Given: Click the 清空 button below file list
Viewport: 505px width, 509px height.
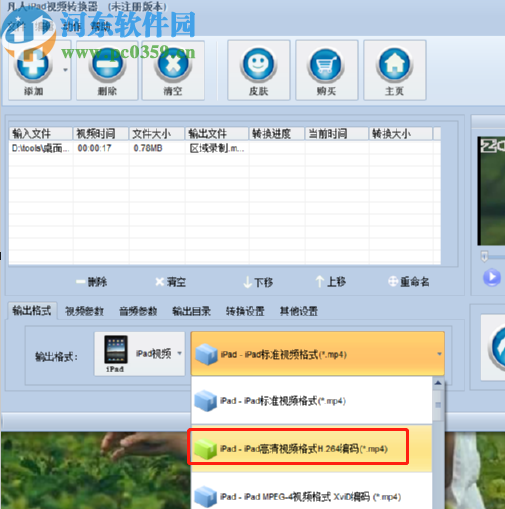Looking at the screenshot, I should tap(170, 282).
